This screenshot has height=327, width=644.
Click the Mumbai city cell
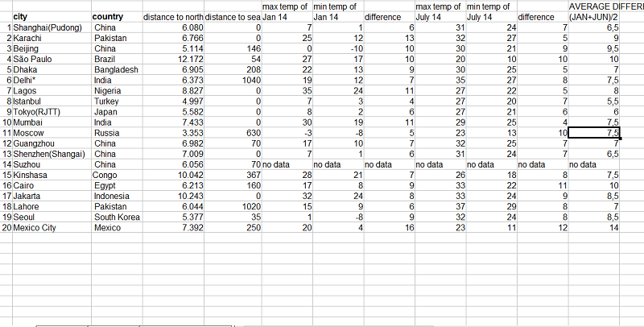[52, 122]
